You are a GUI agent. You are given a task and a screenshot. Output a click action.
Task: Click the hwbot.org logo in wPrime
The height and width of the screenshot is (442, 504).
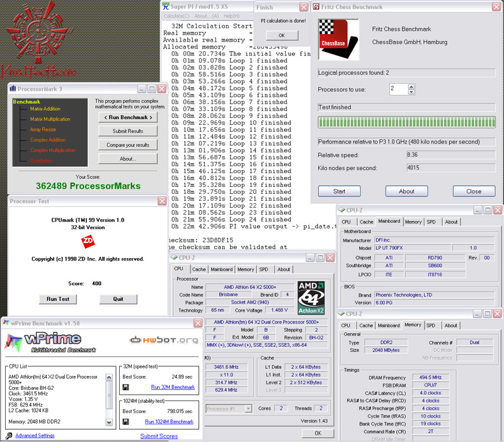tap(164, 340)
